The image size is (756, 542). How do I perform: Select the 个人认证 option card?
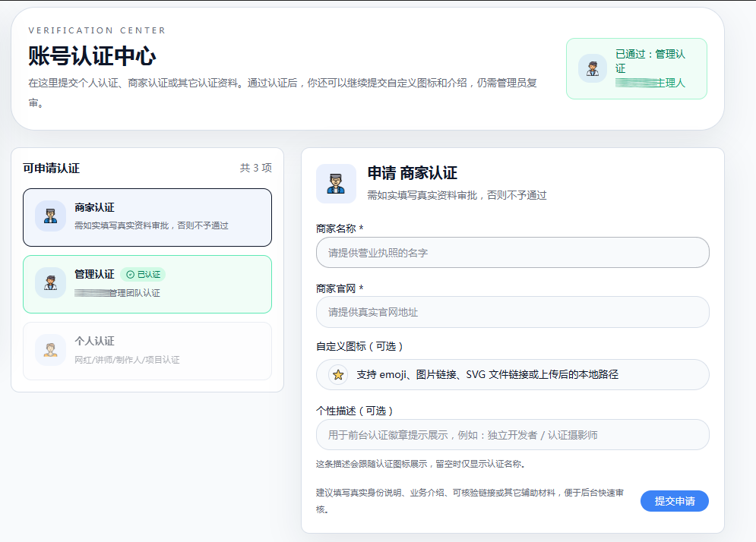[147, 351]
